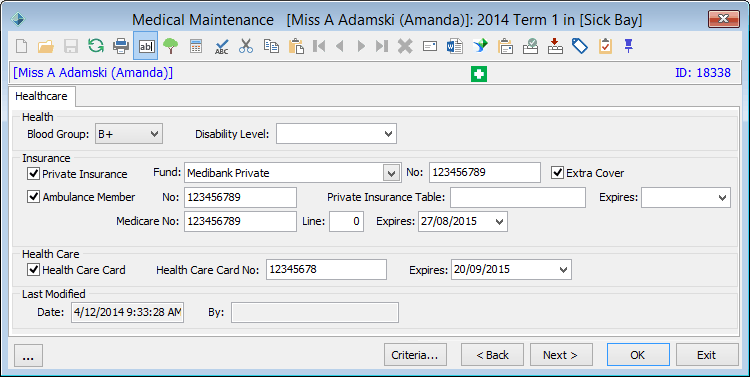The image size is (750, 377).
Task: Confirm with the OK button
Action: 638,355
